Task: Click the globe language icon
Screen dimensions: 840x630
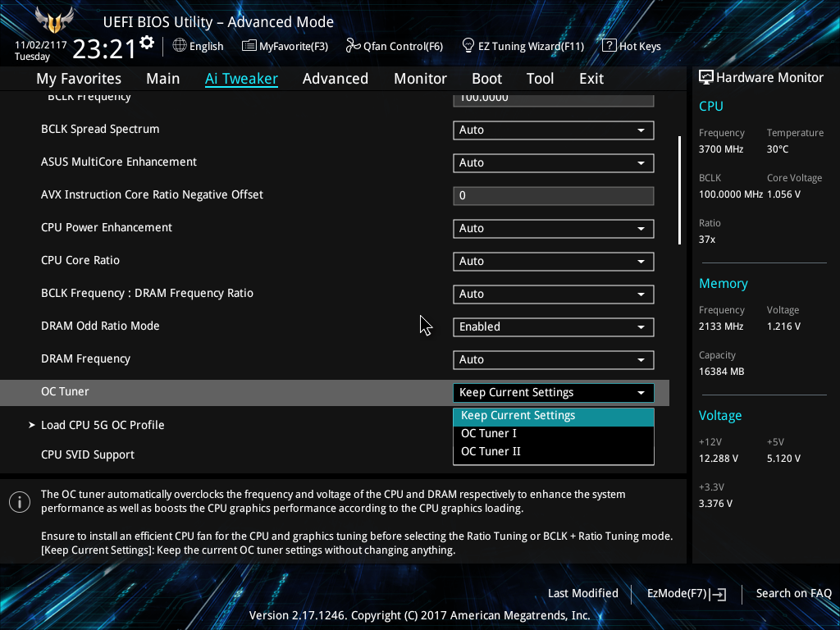Action: [x=180, y=46]
